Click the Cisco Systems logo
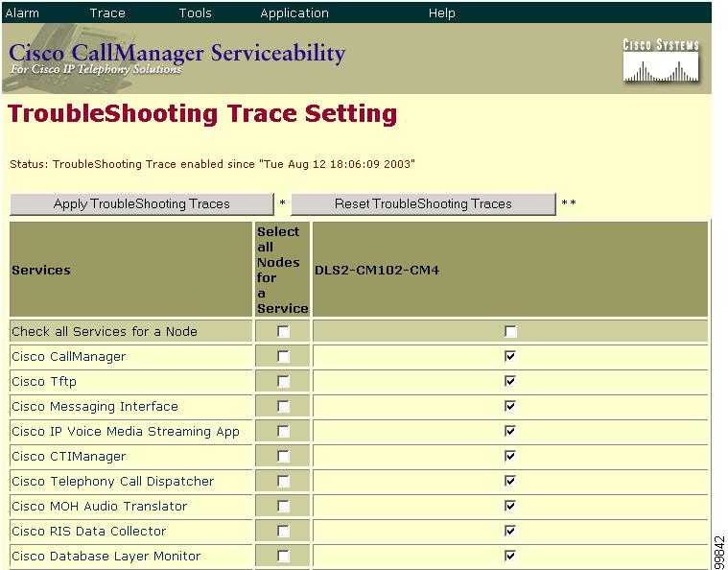This screenshot has height=570, width=728. coord(661,60)
